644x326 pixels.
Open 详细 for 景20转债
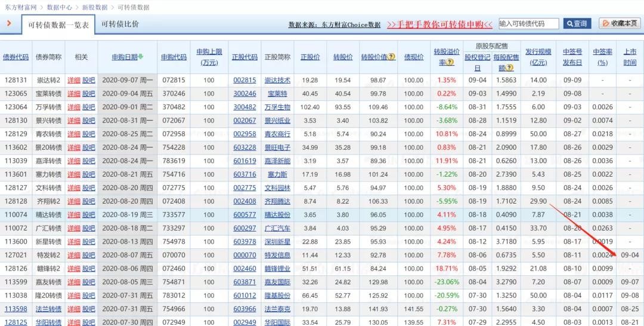[74, 147]
